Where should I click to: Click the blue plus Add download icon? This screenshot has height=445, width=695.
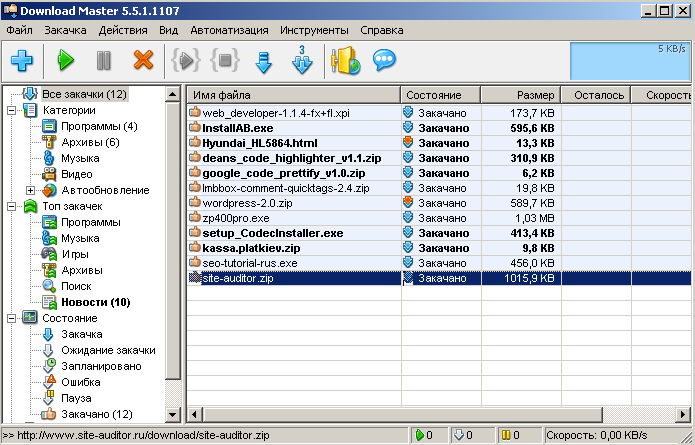pyautogui.click(x=22, y=61)
